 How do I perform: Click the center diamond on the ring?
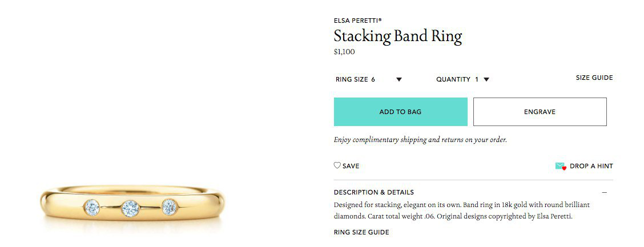click(131, 208)
